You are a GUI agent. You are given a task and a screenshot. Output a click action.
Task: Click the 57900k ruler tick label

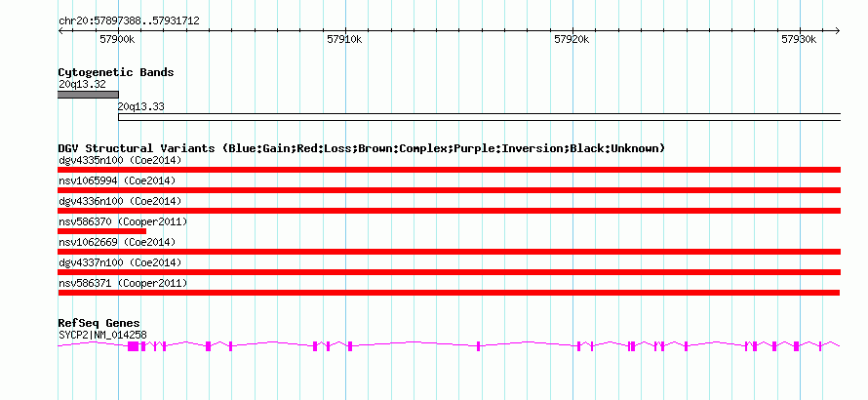pos(118,39)
